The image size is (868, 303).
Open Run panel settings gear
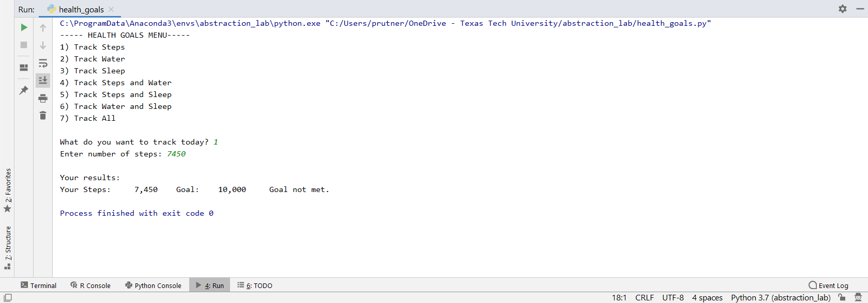(843, 9)
